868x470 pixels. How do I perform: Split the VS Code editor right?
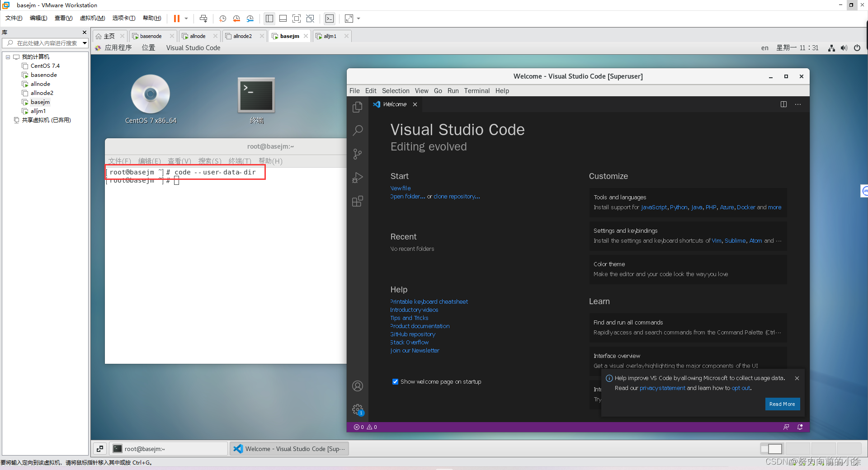783,104
